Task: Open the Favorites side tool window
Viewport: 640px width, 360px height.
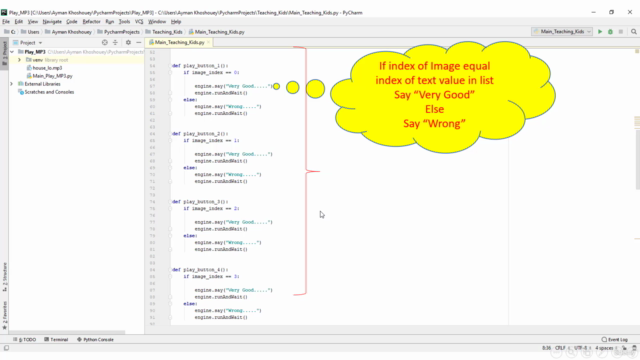Action: click(x=4, y=315)
